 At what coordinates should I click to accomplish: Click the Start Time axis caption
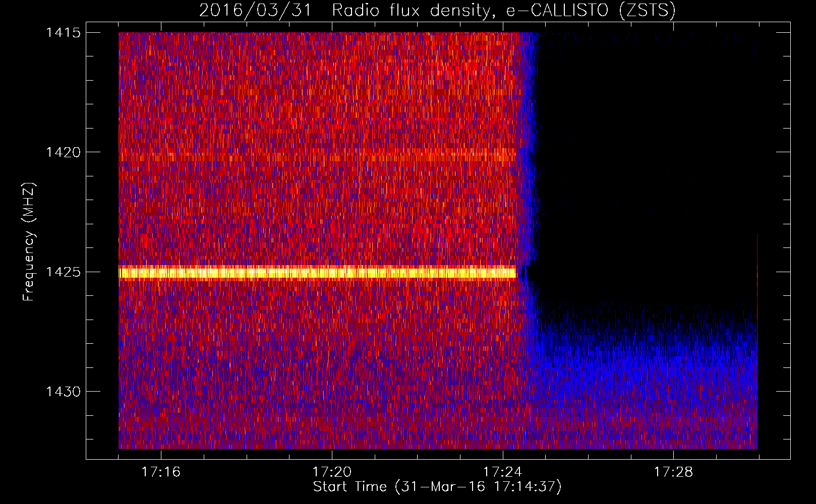click(437, 487)
